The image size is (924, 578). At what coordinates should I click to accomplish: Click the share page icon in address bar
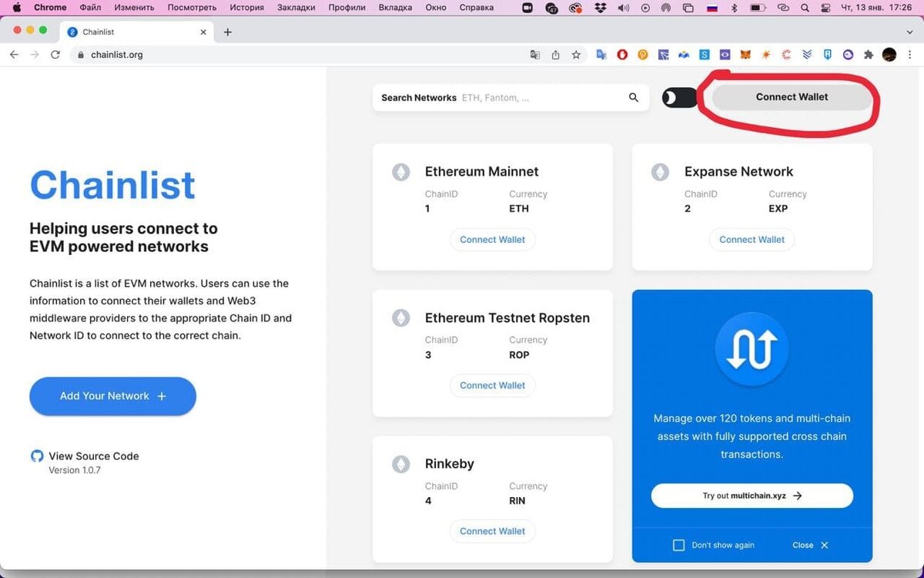pyautogui.click(x=555, y=55)
